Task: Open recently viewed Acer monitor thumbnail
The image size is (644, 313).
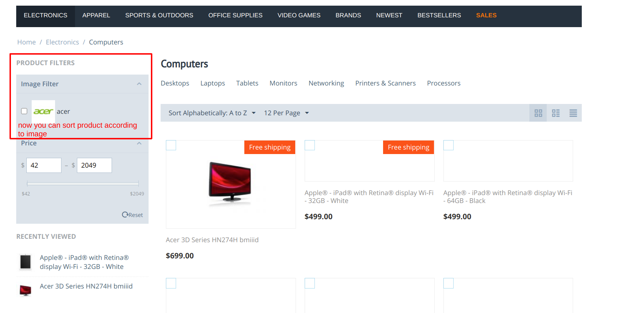Action: click(x=25, y=290)
